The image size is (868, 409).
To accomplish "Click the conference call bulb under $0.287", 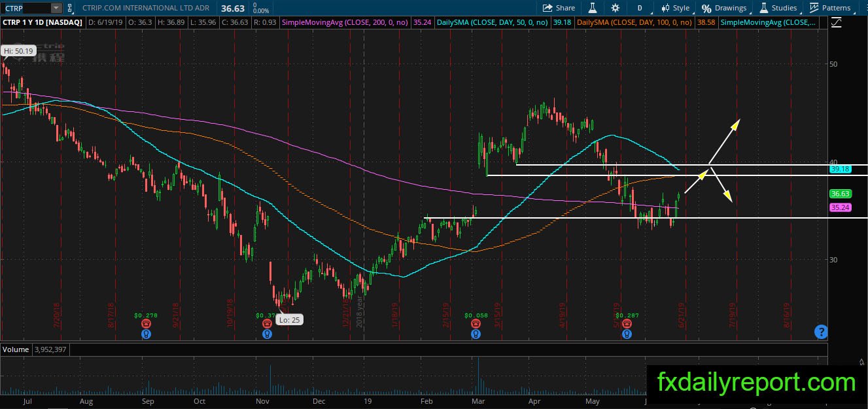I will tap(627, 334).
